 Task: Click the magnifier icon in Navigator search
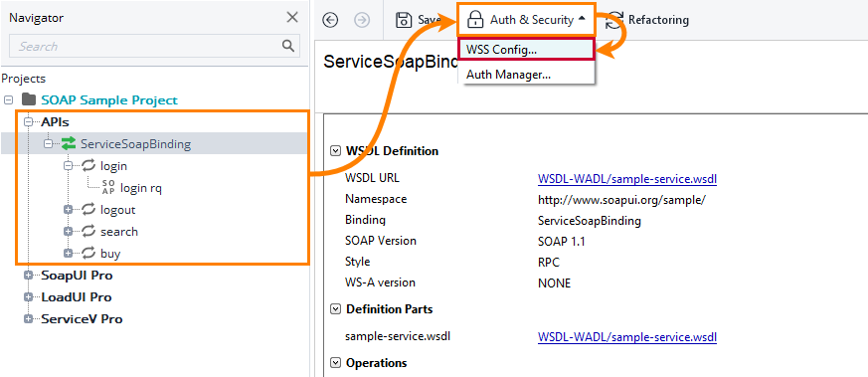tap(288, 46)
